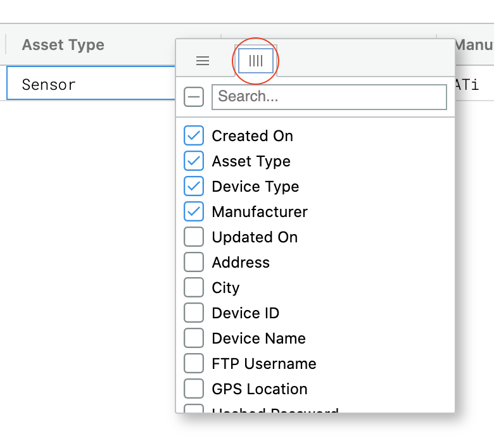
Task: Check the City column checkbox
Action: [194, 287]
